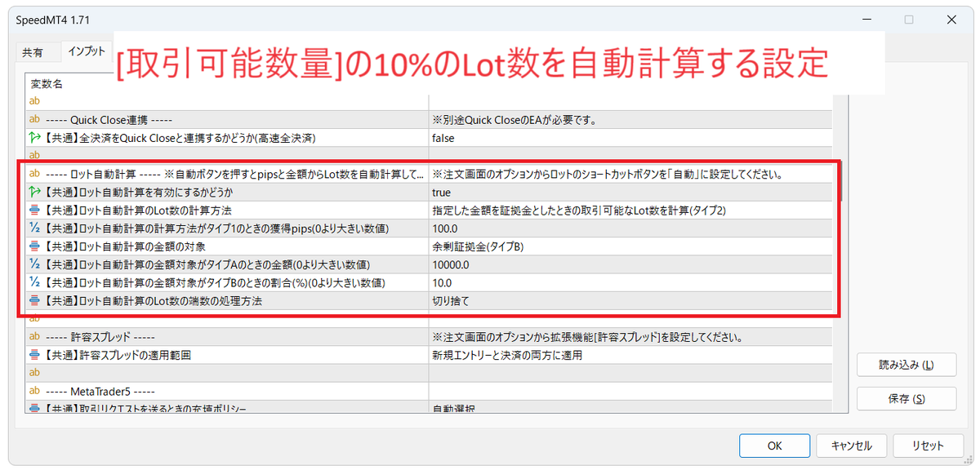The width and height of the screenshot is (980, 470).
Task: Toggle the false value of Quick Close連携 setting
Action: tap(630, 138)
